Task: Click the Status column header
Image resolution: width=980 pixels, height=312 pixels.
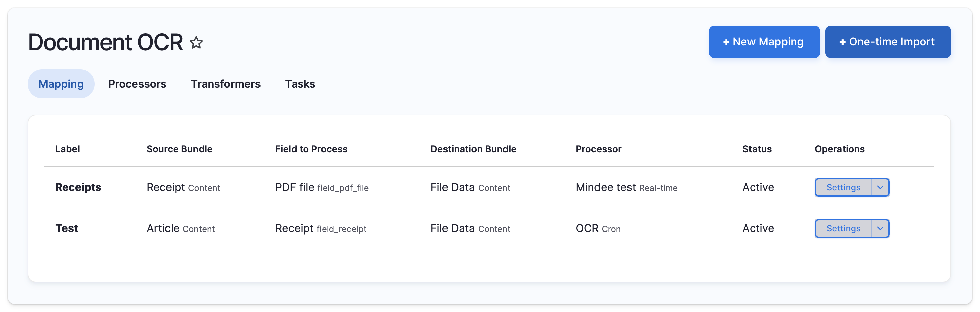Action: click(x=757, y=149)
